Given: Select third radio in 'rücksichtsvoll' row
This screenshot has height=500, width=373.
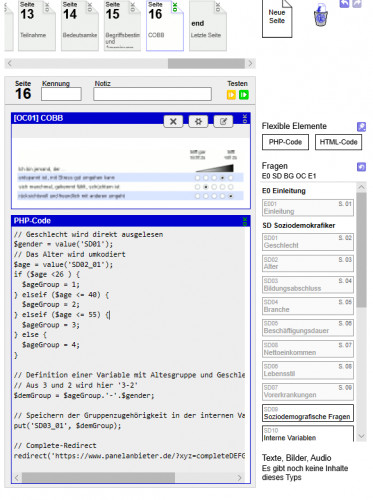Looking at the screenshot, I should [x=214, y=196].
